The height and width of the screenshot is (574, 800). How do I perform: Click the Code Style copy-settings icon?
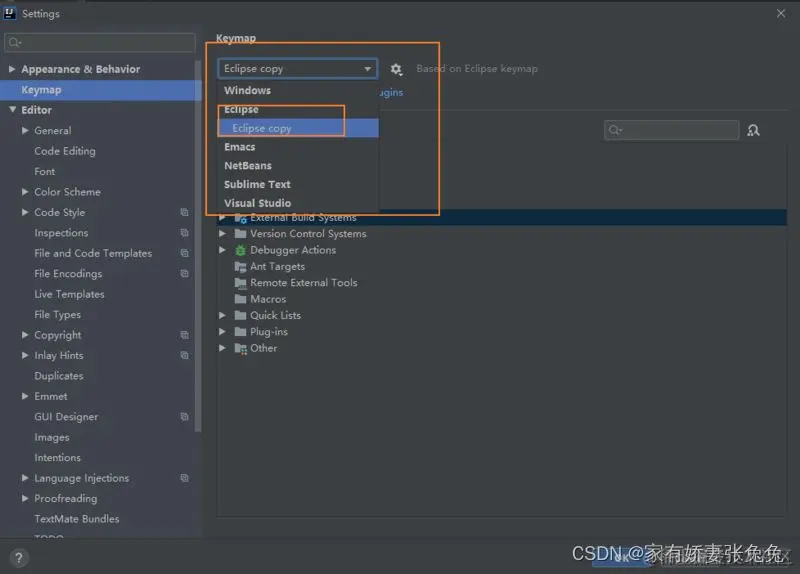[x=184, y=212]
